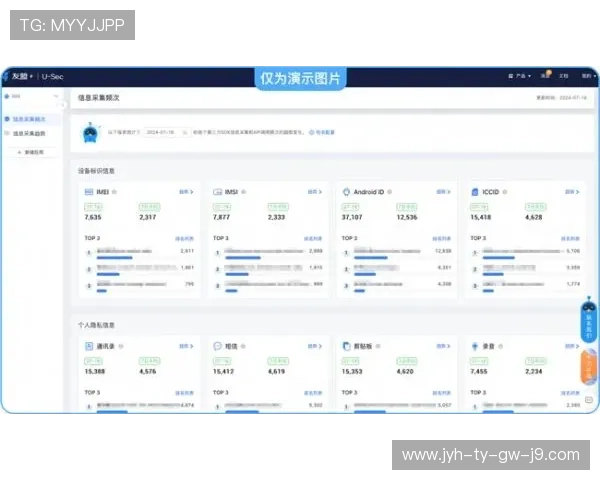The image size is (600, 480).
Task: Select 信息采集趋势 in the sidebar
Action: tap(29, 133)
